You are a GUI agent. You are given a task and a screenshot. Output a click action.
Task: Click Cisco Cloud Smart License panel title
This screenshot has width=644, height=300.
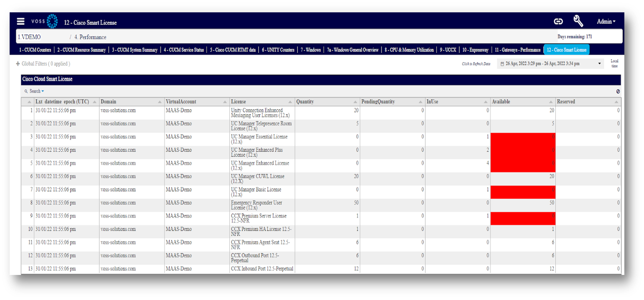point(47,79)
